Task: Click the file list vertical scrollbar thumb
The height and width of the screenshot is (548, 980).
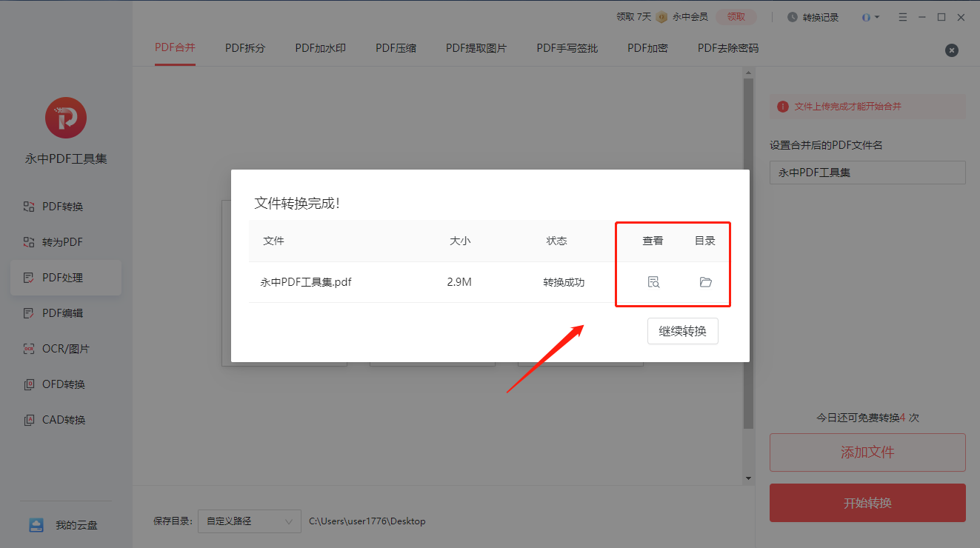Action: point(748,254)
